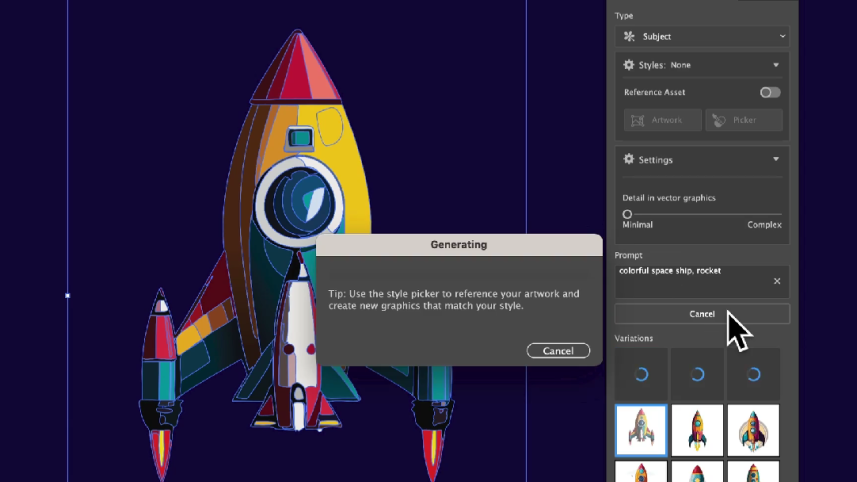857x482 pixels.
Task: Select the first highlighted rocket variation thumbnail
Action: tap(641, 431)
